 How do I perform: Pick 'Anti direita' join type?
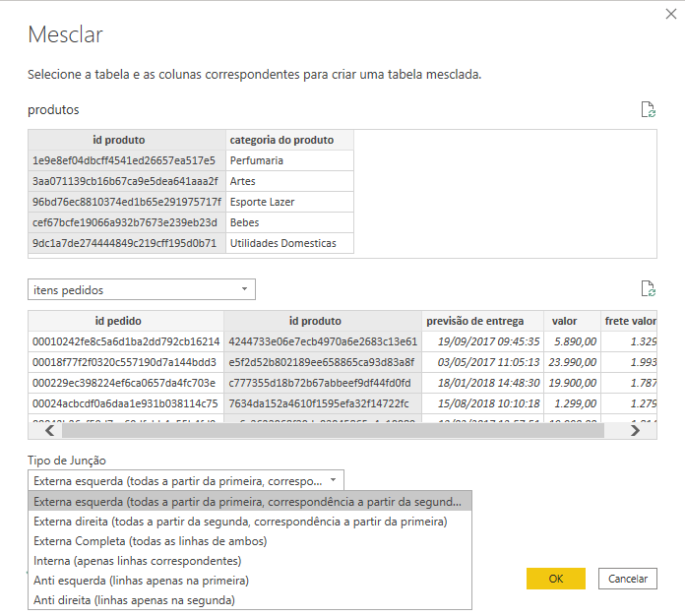click(134, 599)
